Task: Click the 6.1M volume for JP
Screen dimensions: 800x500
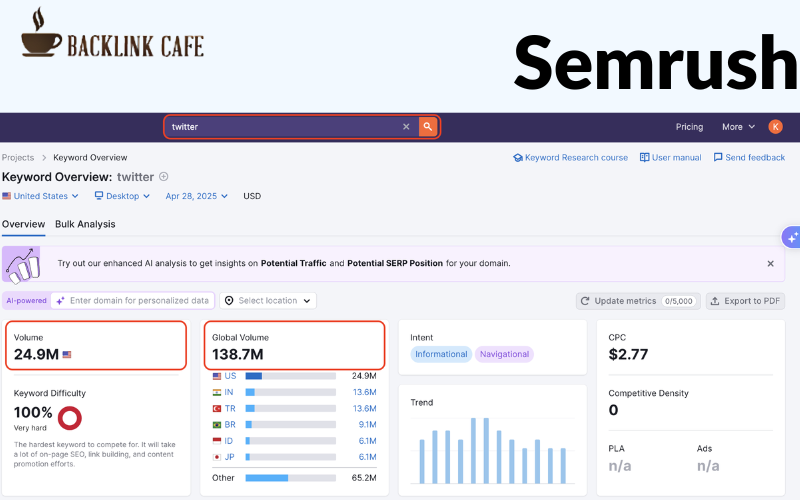Action: tap(367, 457)
